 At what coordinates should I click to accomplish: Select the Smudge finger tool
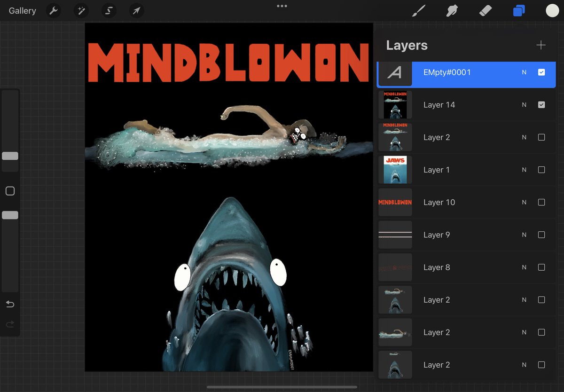click(x=452, y=10)
